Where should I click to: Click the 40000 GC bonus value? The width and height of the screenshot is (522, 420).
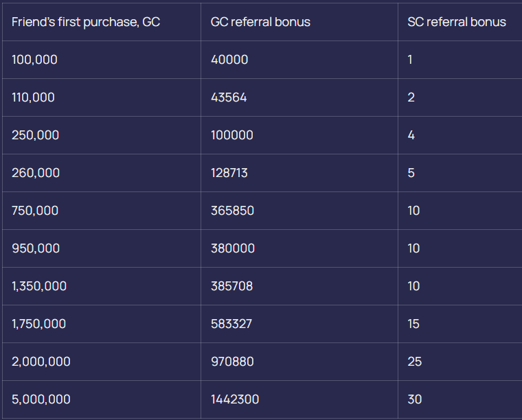coord(229,60)
